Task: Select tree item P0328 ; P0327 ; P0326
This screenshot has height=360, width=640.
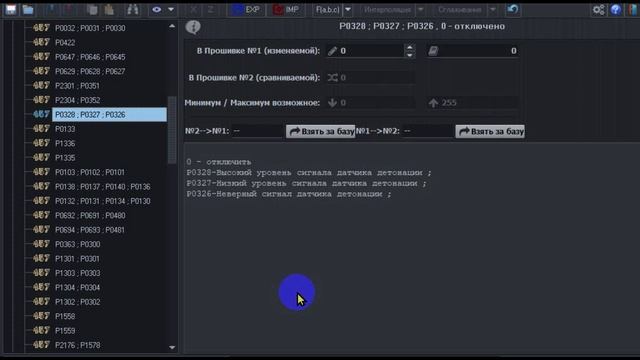Action: pos(109,115)
